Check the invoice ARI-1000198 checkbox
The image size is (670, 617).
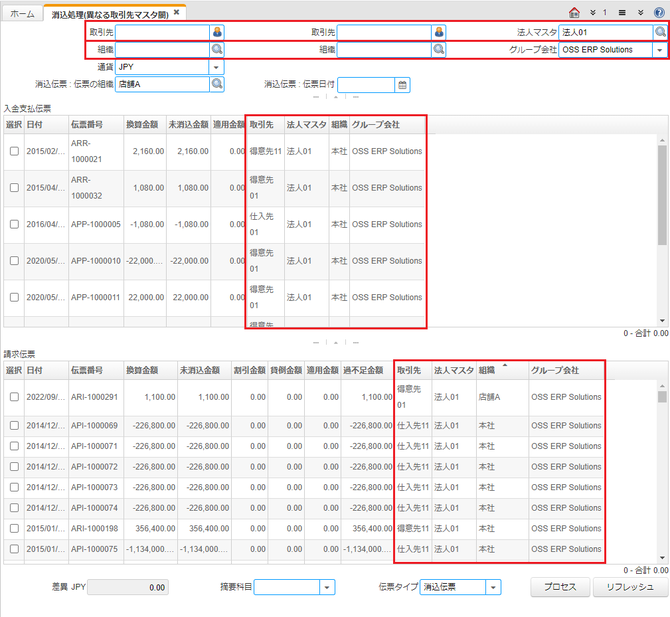coord(14,528)
